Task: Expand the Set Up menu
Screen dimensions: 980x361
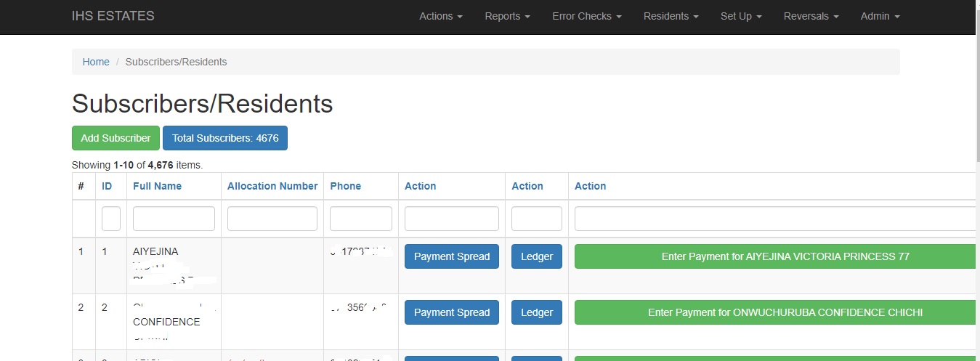Action: 740,16
